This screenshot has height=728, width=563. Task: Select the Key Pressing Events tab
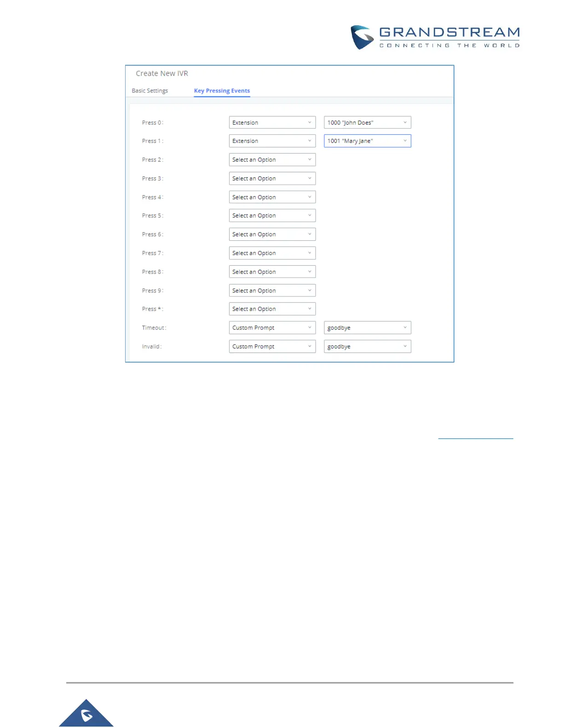click(x=222, y=91)
